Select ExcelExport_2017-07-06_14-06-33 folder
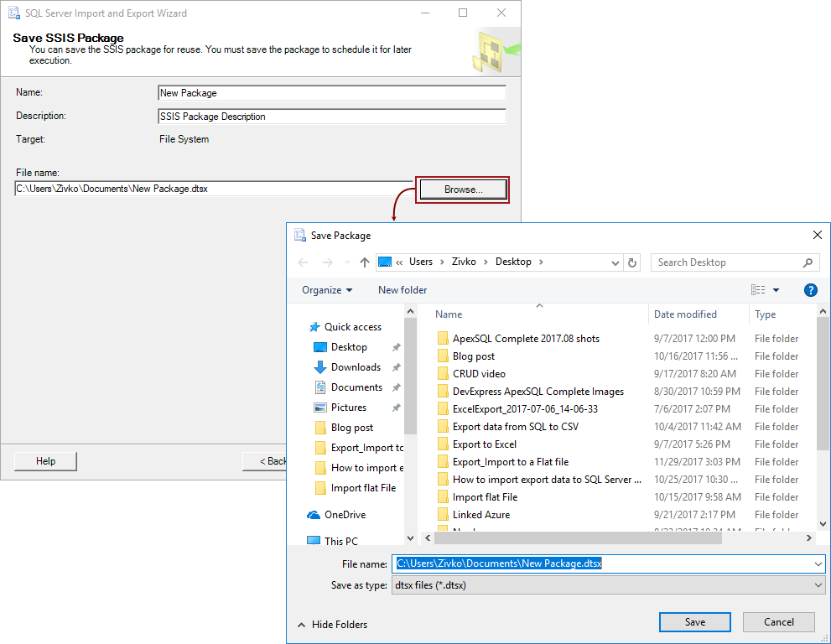The image size is (831, 644). pyautogui.click(x=525, y=409)
